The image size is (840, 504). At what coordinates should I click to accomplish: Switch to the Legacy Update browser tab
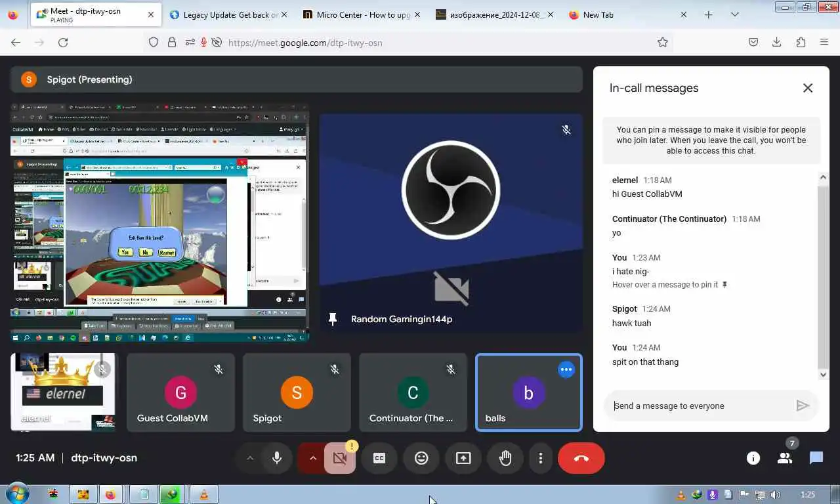pos(228,14)
